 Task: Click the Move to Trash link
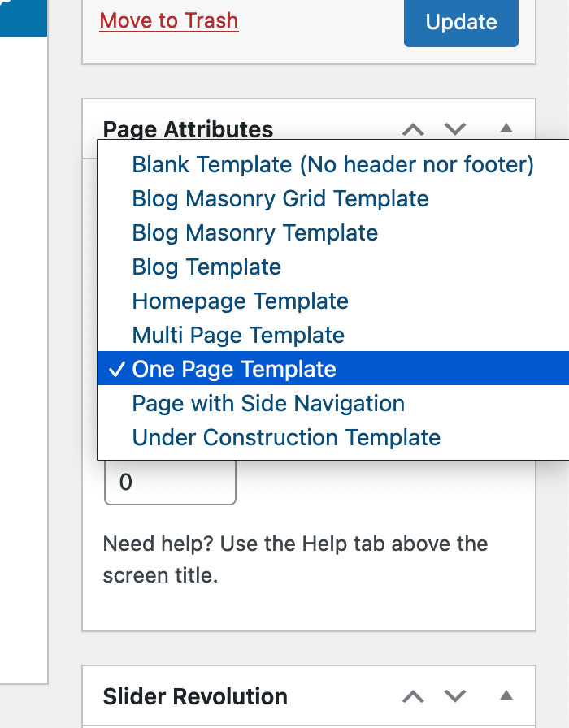(x=168, y=20)
